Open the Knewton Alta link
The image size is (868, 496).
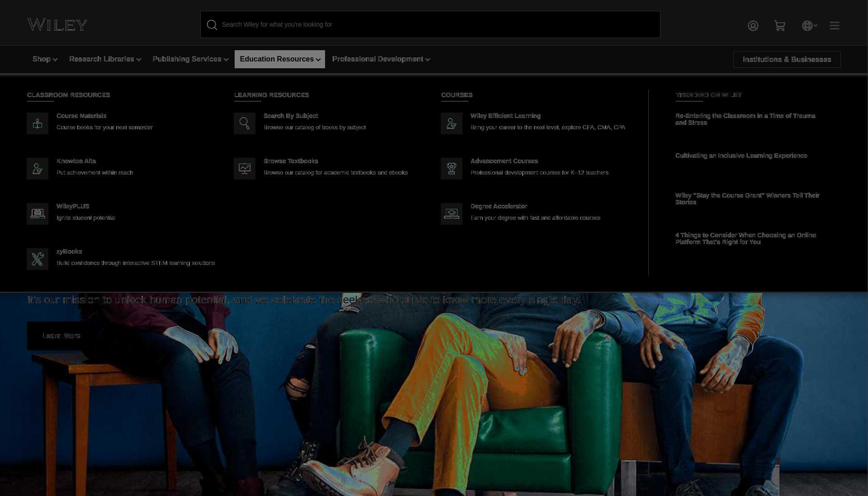[x=76, y=161]
